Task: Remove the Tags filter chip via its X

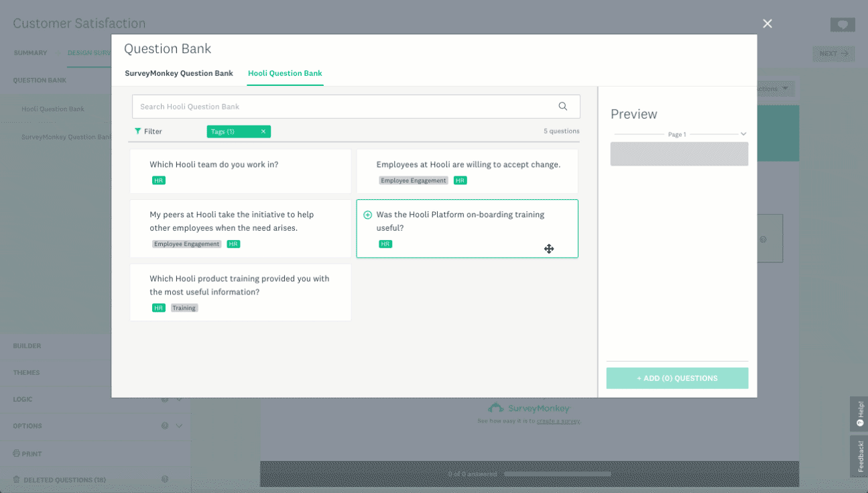Action: click(x=263, y=131)
